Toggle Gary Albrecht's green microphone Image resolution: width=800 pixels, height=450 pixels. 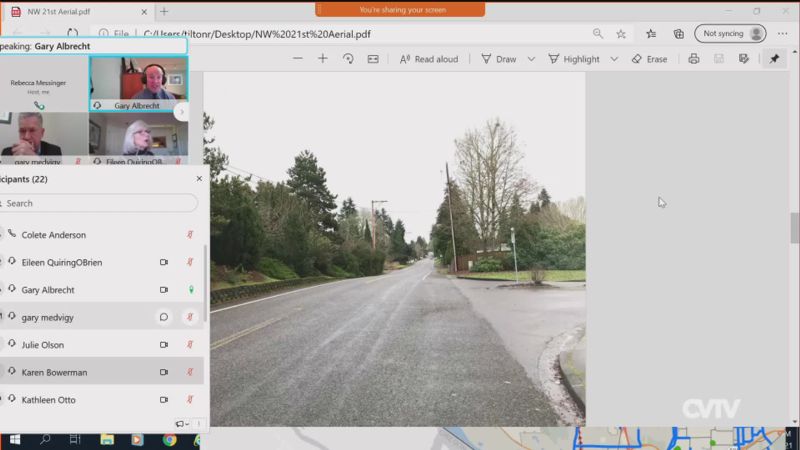click(x=190, y=290)
